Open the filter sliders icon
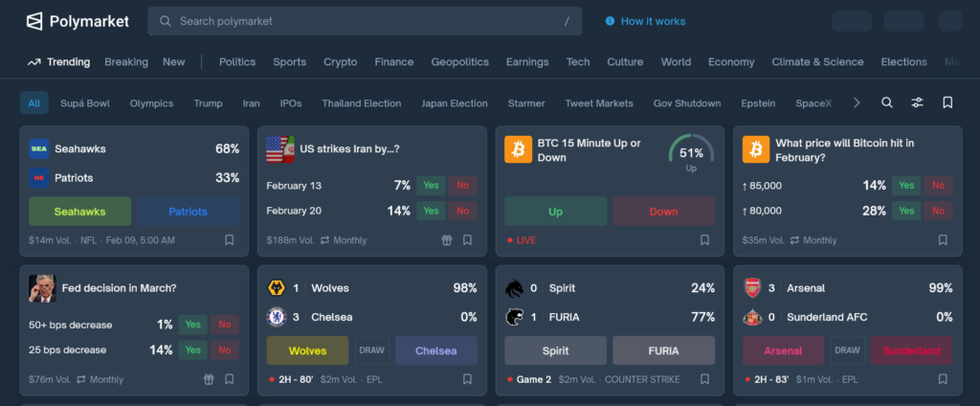Image resolution: width=980 pixels, height=406 pixels. pyautogui.click(x=917, y=102)
